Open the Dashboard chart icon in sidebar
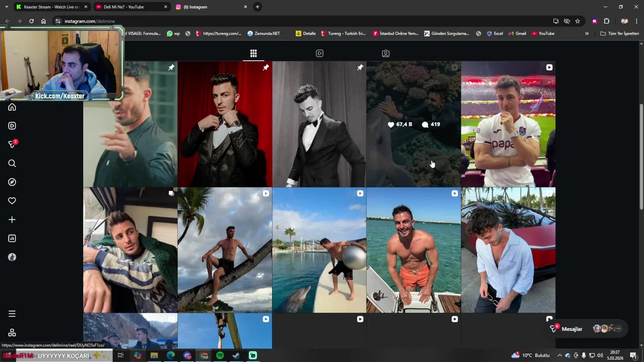 tap(12, 238)
